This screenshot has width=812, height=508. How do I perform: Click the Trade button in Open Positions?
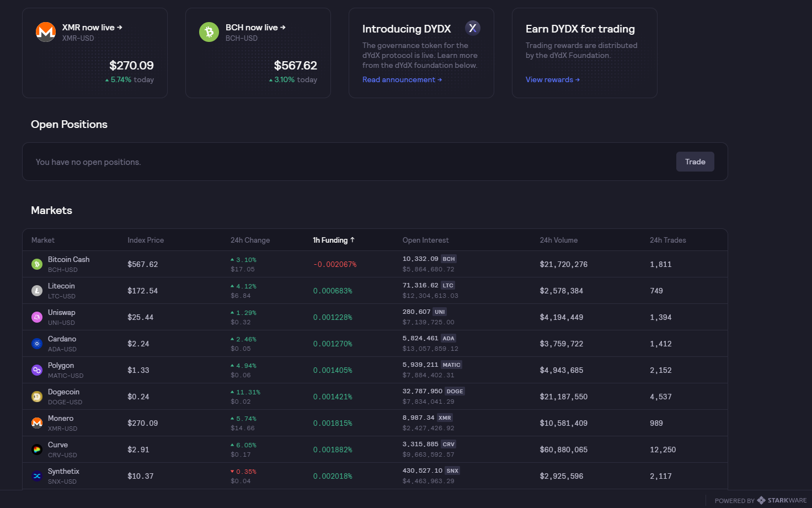point(695,162)
